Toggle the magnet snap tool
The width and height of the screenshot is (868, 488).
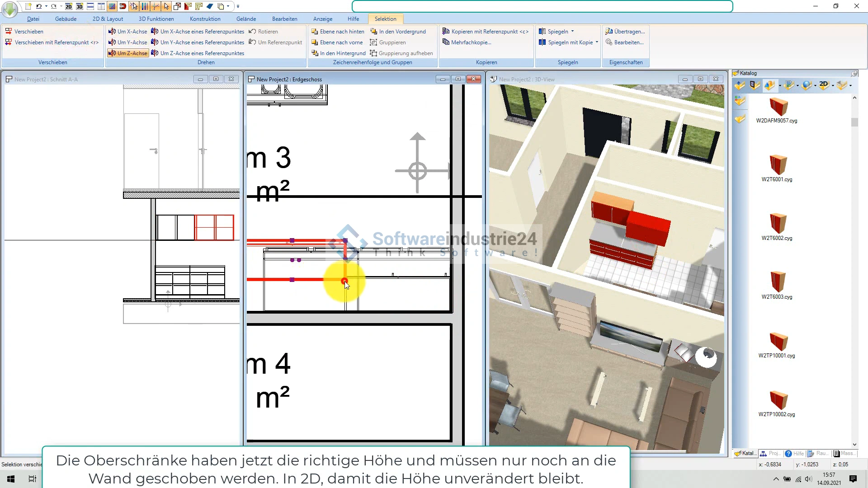(123, 6)
